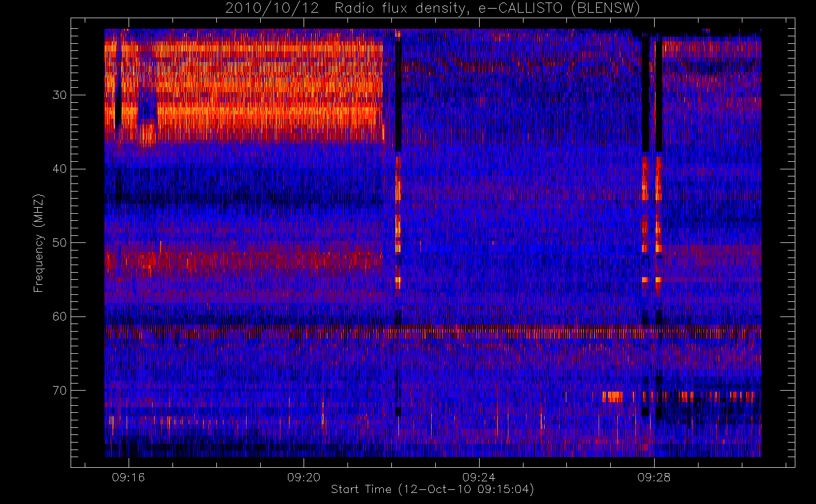Click the 30 MHz frequency tick label

(x=60, y=95)
